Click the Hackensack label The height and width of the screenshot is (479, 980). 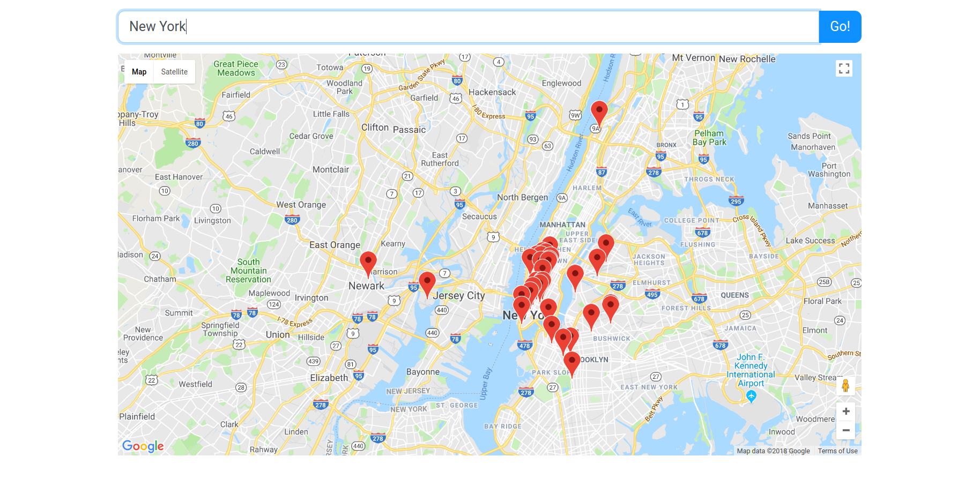(x=492, y=92)
